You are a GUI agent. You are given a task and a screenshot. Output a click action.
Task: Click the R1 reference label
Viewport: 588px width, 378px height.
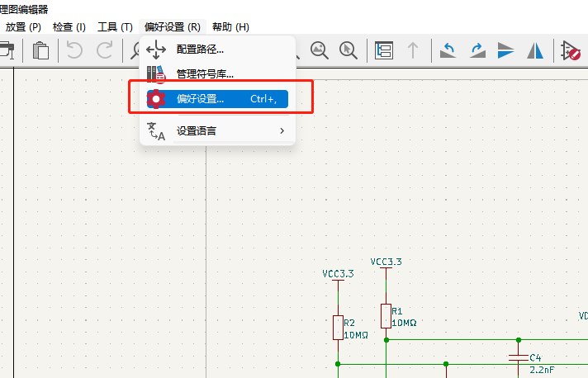click(x=397, y=311)
